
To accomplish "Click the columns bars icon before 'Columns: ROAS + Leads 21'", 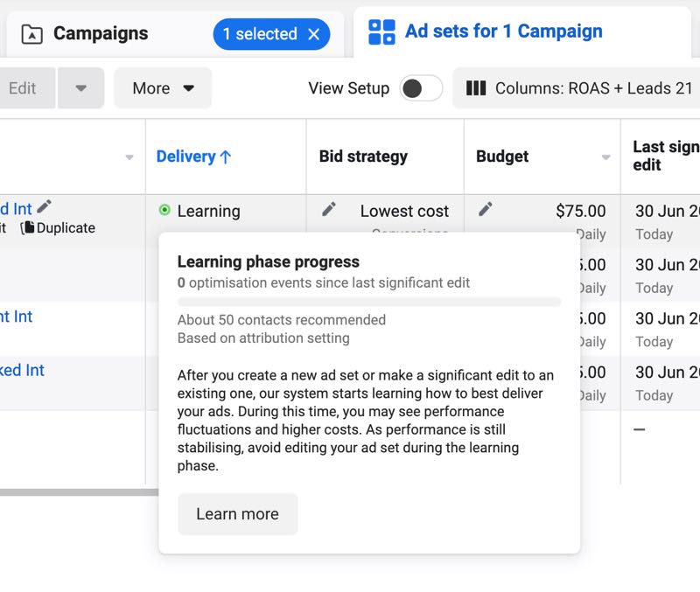I will pos(474,87).
